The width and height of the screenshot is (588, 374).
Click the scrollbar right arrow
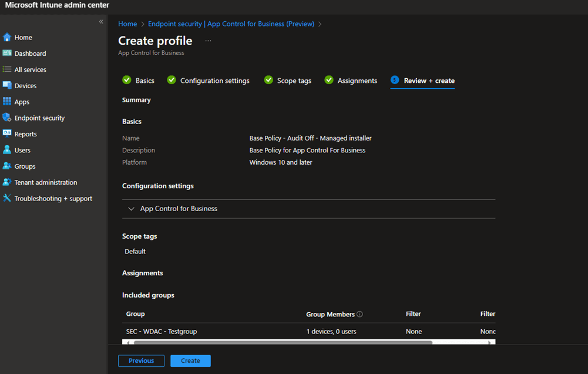point(490,342)
